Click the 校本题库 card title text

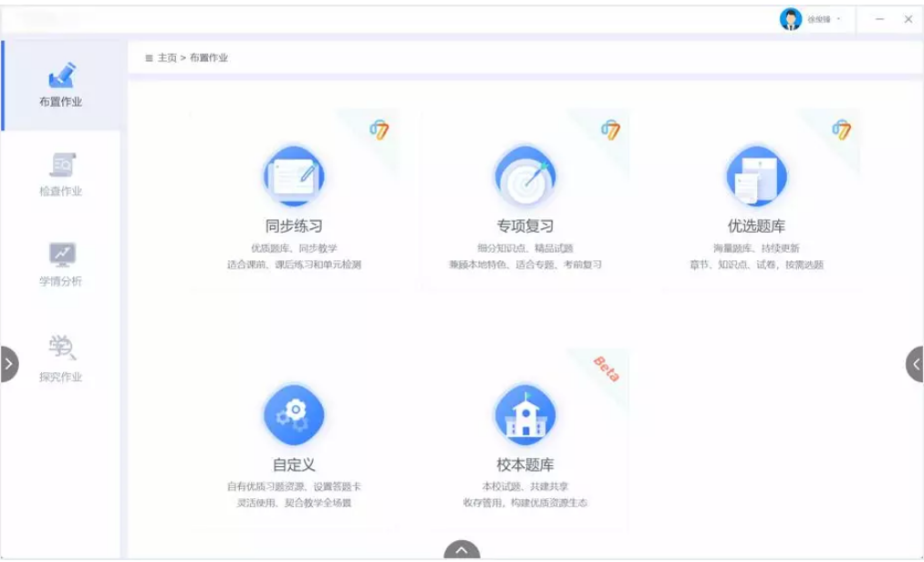[x=524, y=464]
